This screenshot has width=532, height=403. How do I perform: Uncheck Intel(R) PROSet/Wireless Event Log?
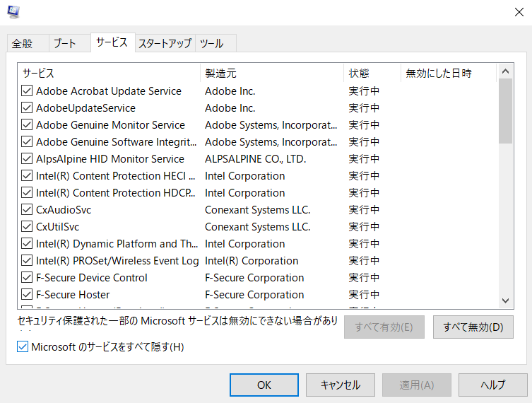pos(27,260)
